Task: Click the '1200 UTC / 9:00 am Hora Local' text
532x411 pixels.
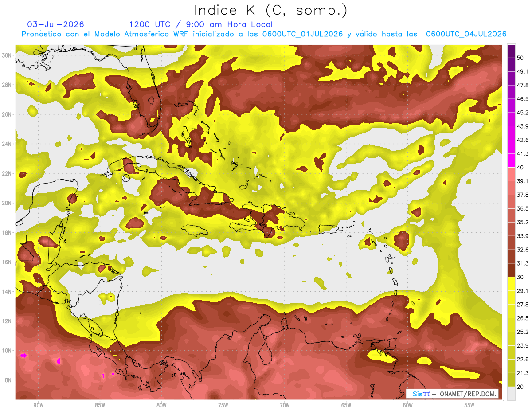Action: (x=201, y=24)
